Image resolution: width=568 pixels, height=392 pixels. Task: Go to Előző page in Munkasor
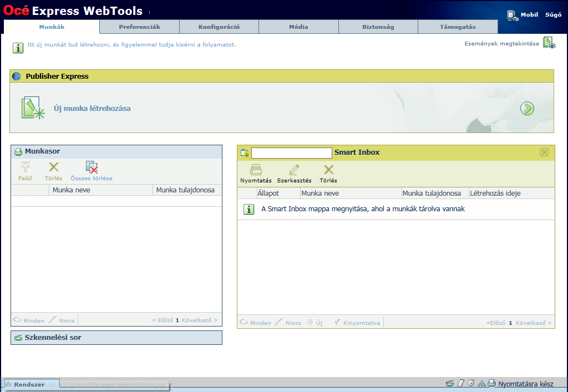click(163, 320)
